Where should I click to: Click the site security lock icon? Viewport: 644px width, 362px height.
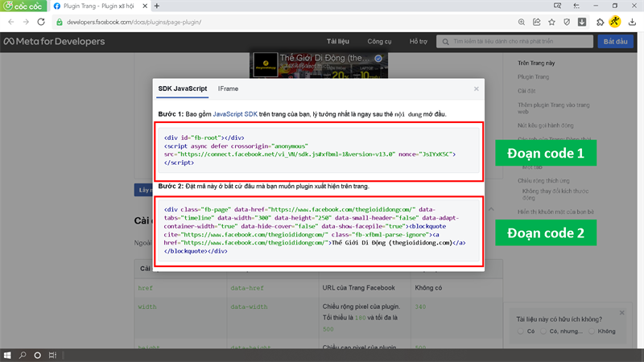coord(60,23)
